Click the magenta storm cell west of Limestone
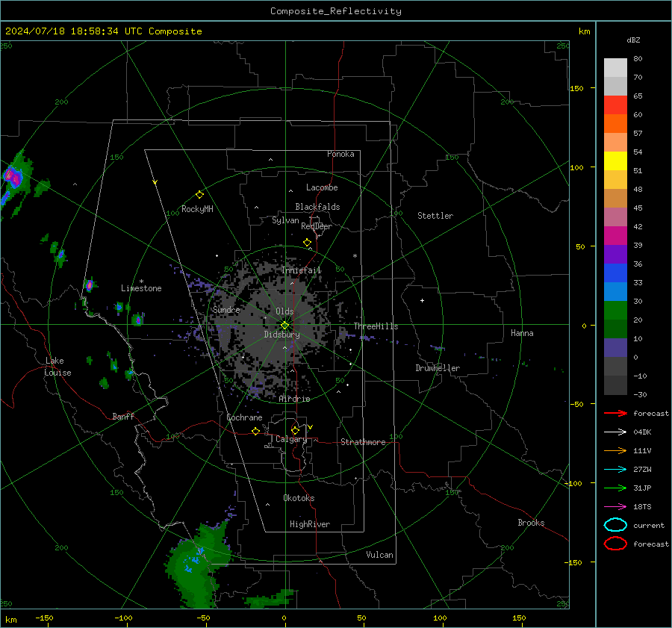 89,285
